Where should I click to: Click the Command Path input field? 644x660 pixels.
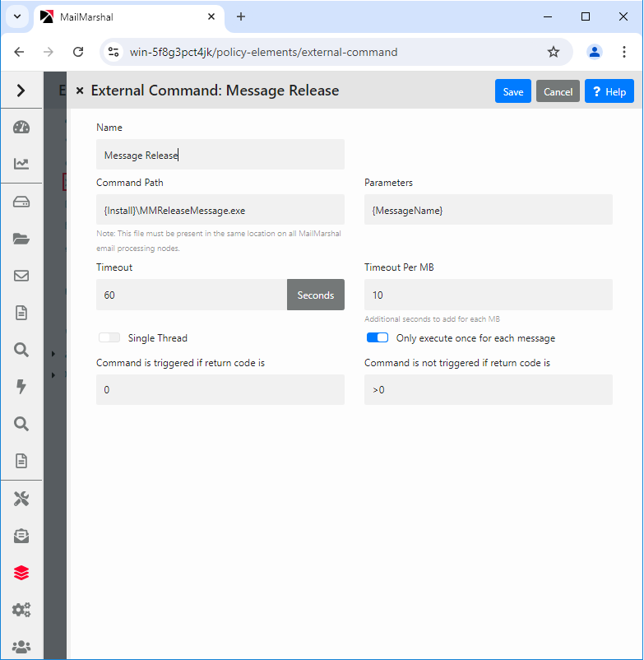220,210
